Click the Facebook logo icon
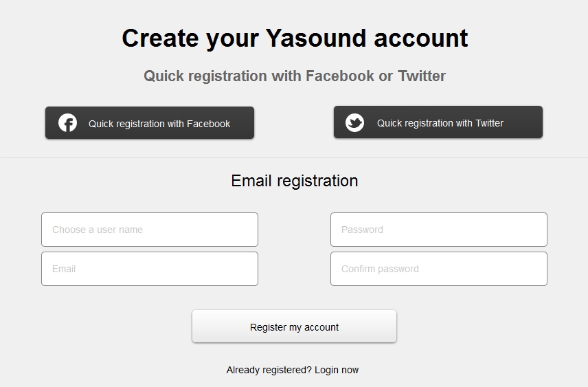This screenshot has width=588, height=387. 67,123
